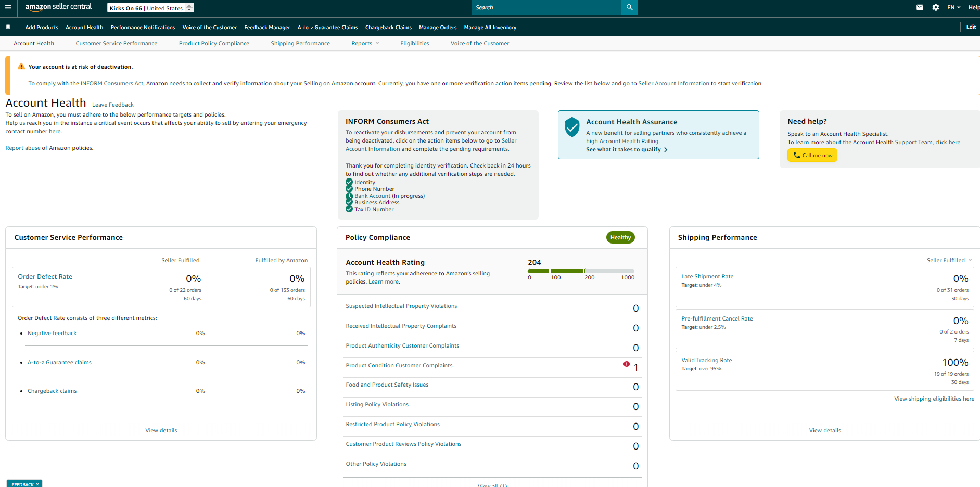Click into the Search input field

point(546,7)
